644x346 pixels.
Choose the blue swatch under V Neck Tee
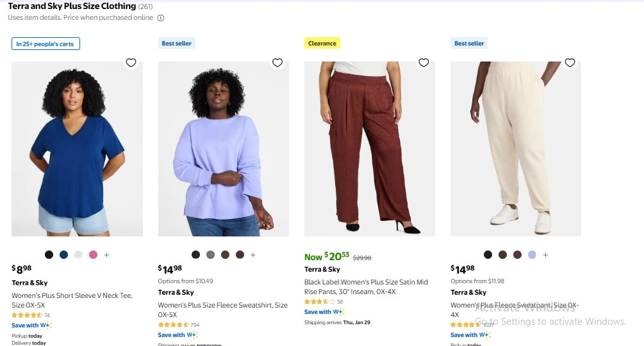[63, 255]
